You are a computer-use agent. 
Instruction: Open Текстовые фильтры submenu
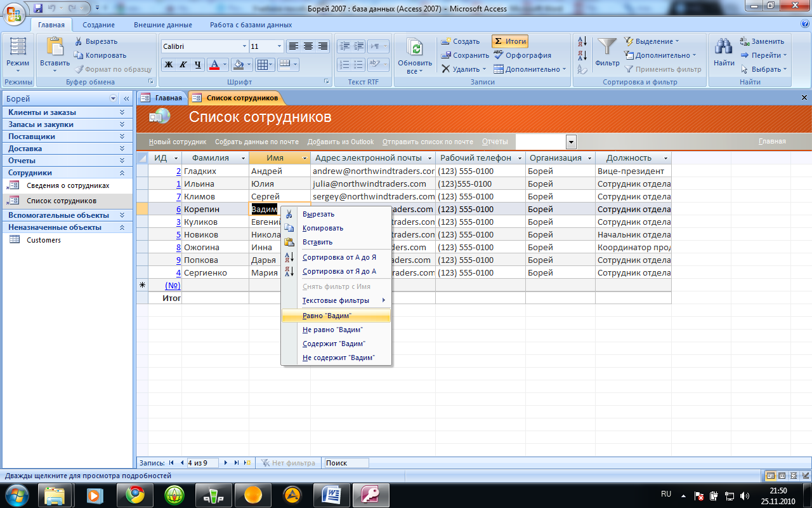[x=336, y=300]
